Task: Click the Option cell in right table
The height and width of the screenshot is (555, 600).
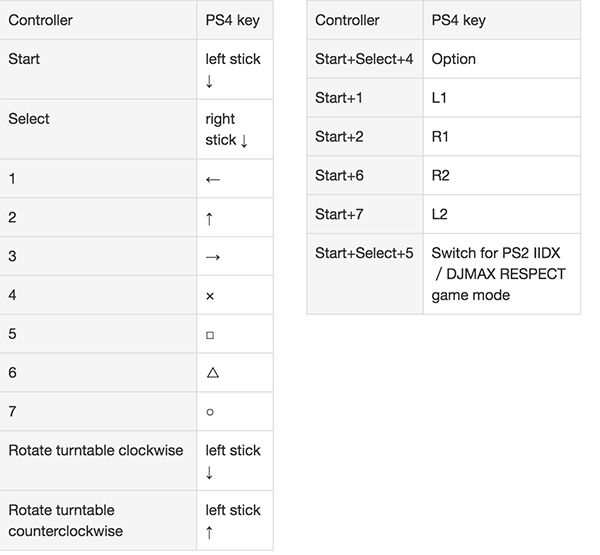Action: [502, 59]
